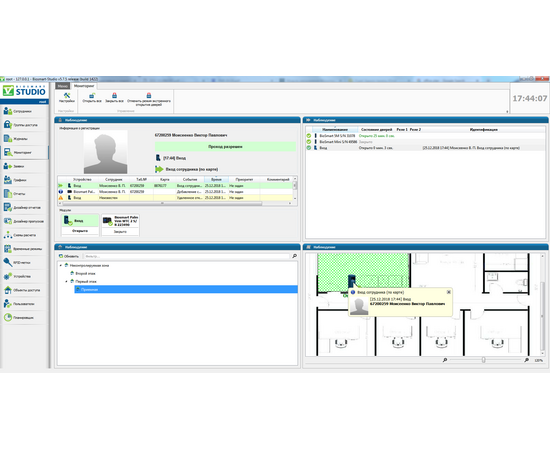Collapse the Неконтролируемая зона tree node
Viewport: 550px width, 450px height.
click(61, 266)
